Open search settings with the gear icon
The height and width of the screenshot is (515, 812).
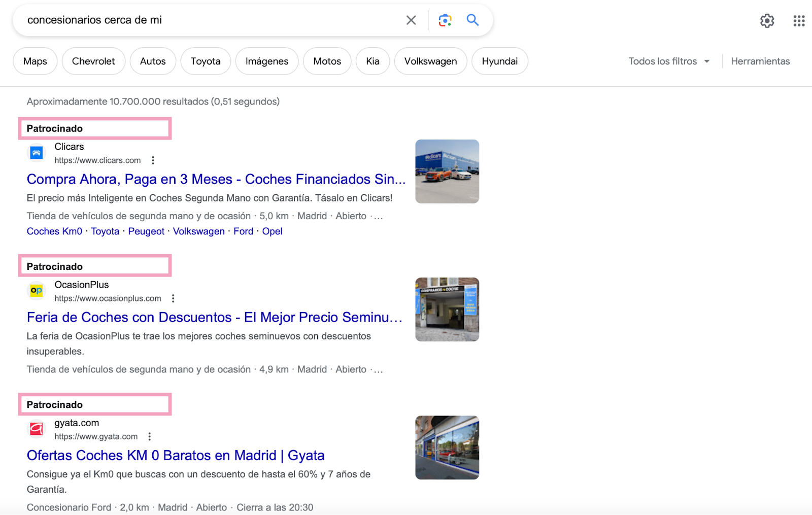767,21
